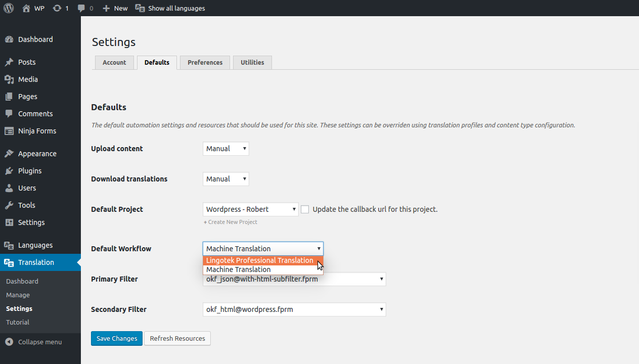Expand the Secondary Filter dropdown
The height and width of the screenshot is (364, 639).
294,309
